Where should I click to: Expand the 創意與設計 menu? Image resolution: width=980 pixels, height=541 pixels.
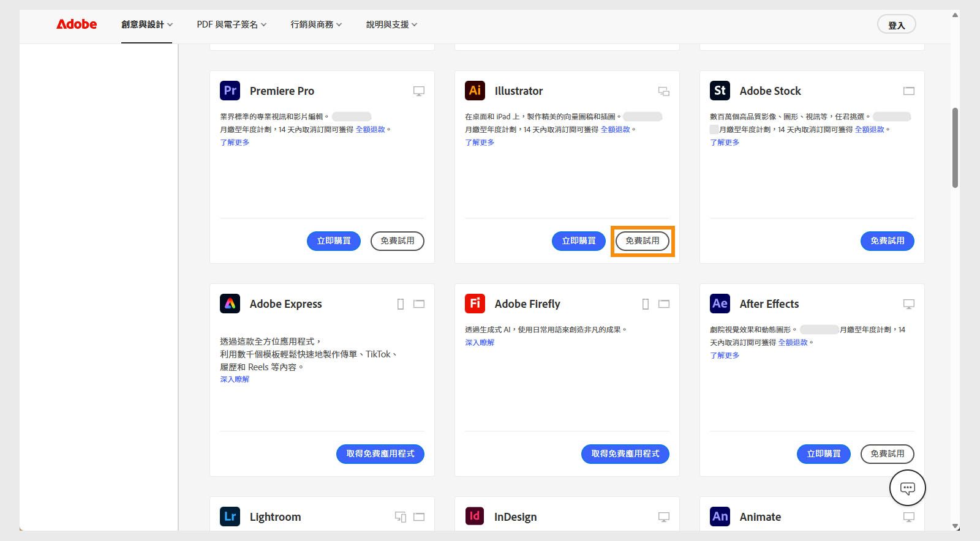pos(147,24)
